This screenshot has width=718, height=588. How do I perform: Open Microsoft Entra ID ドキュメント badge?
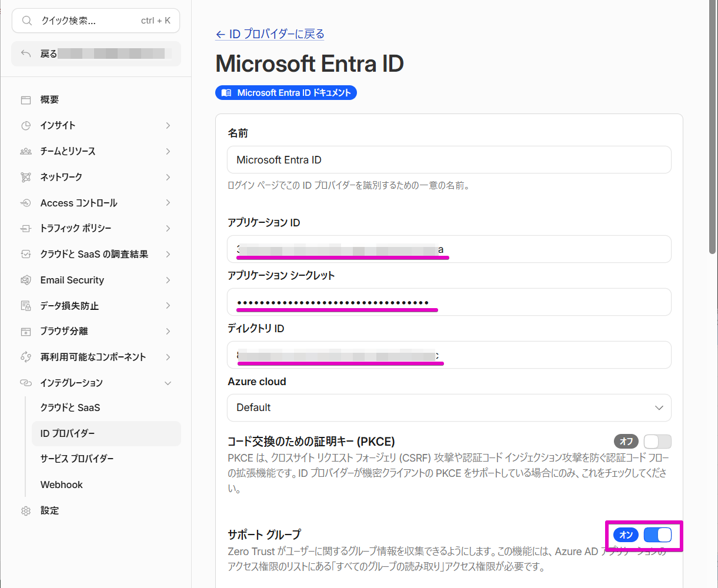(x=286, y=93)
